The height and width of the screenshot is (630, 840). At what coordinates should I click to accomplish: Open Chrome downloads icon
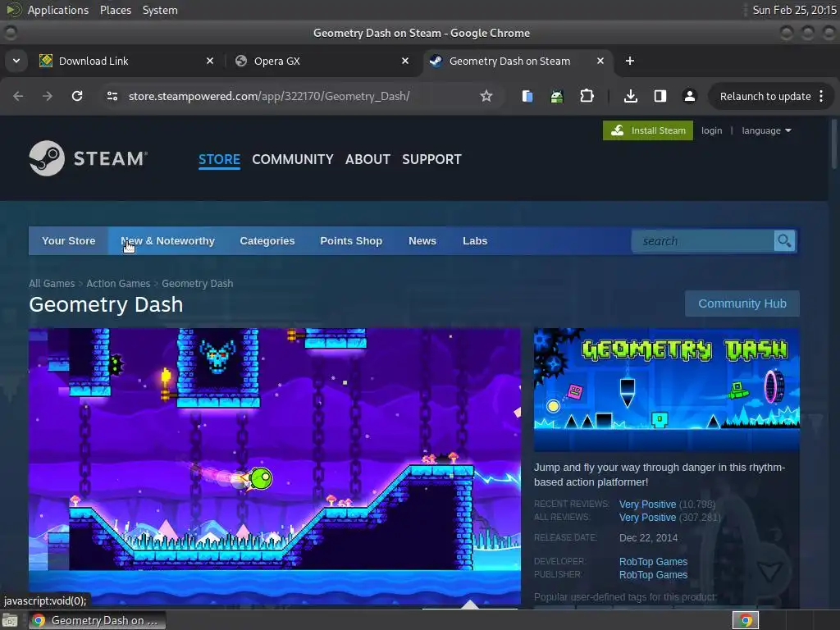(x=631, y=96)
